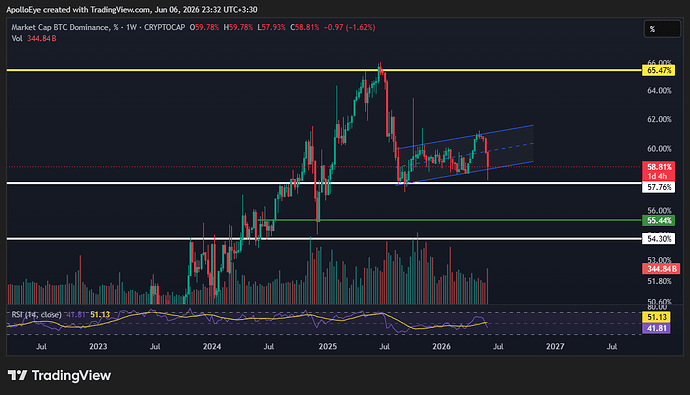Click the O59.78% open value in header
The image size is (690, 395).
204,27
